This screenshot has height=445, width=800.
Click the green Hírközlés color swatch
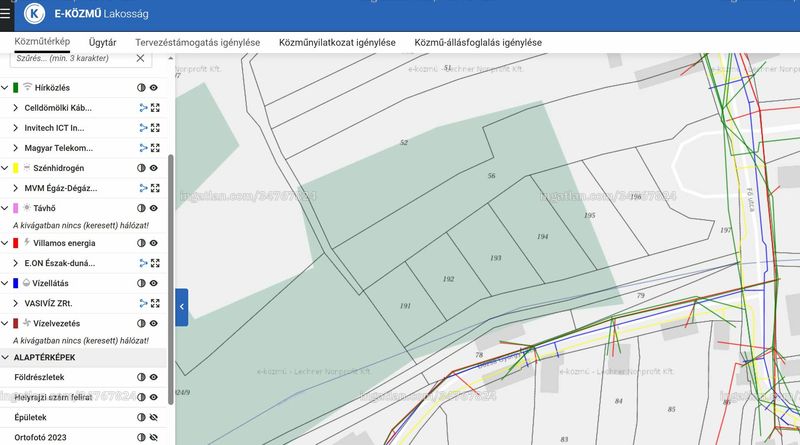tap(16, 88)
